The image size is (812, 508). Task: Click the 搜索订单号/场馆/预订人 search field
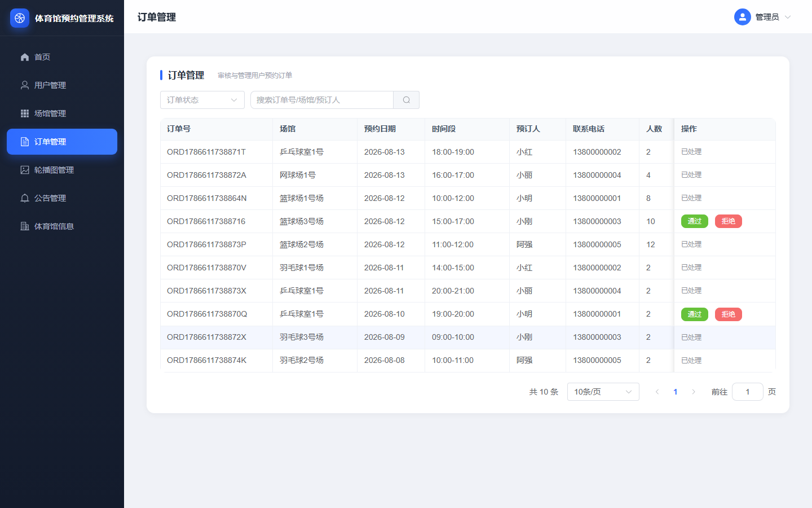tap(322, 100)
